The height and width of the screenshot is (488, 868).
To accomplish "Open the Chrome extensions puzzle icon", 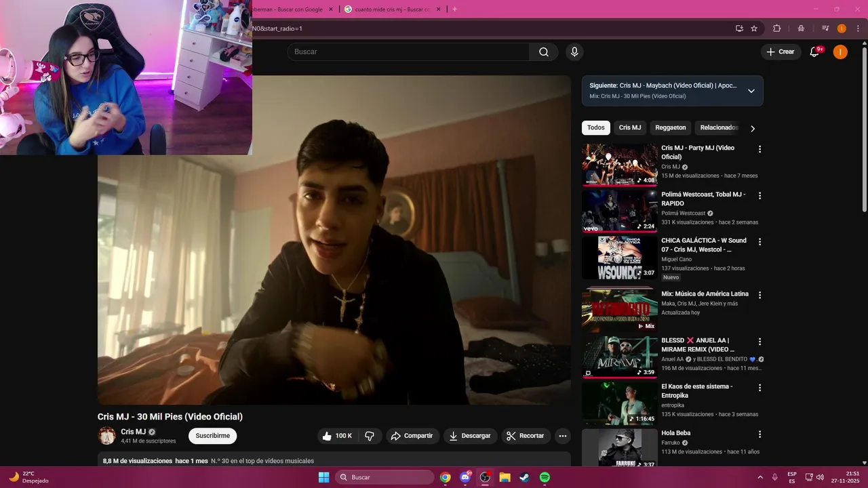I will coord(777,28).
